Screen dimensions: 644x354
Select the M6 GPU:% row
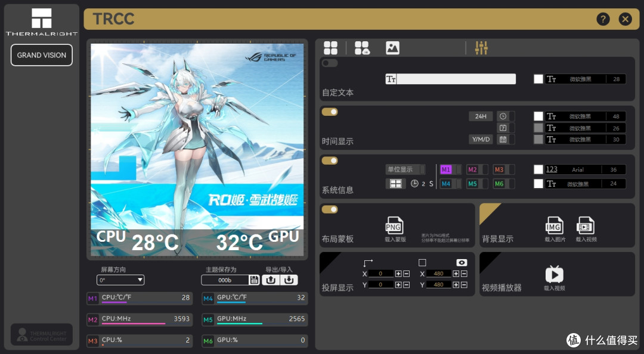coord(255,341)
